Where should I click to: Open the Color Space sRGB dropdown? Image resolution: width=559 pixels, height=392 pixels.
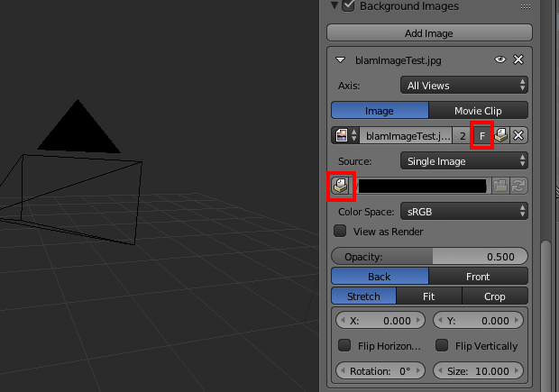click(463, 212)
